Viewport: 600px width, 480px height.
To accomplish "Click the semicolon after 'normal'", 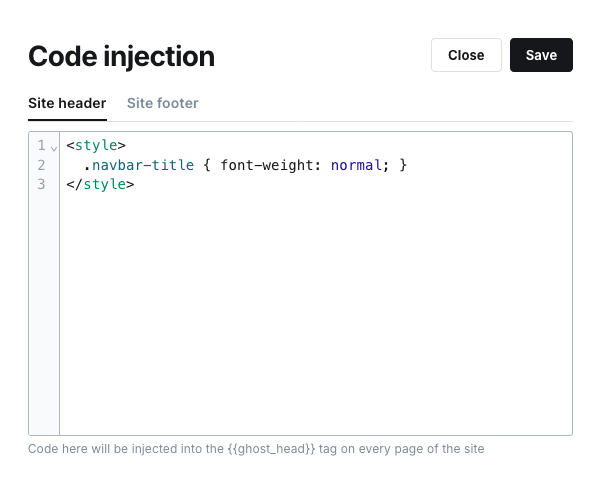I will coord(386,165).
